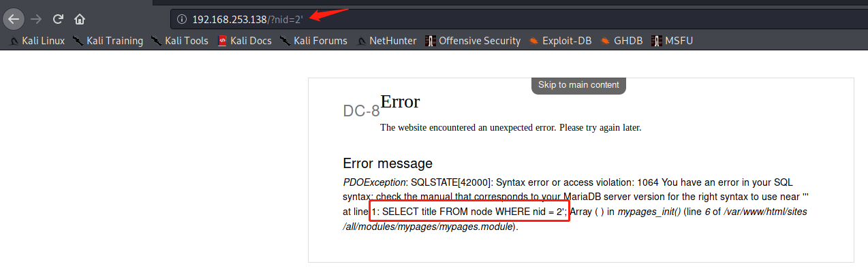Open the MSFU bookmark
This screenshot has height=279, width=868.
point(673,41)
